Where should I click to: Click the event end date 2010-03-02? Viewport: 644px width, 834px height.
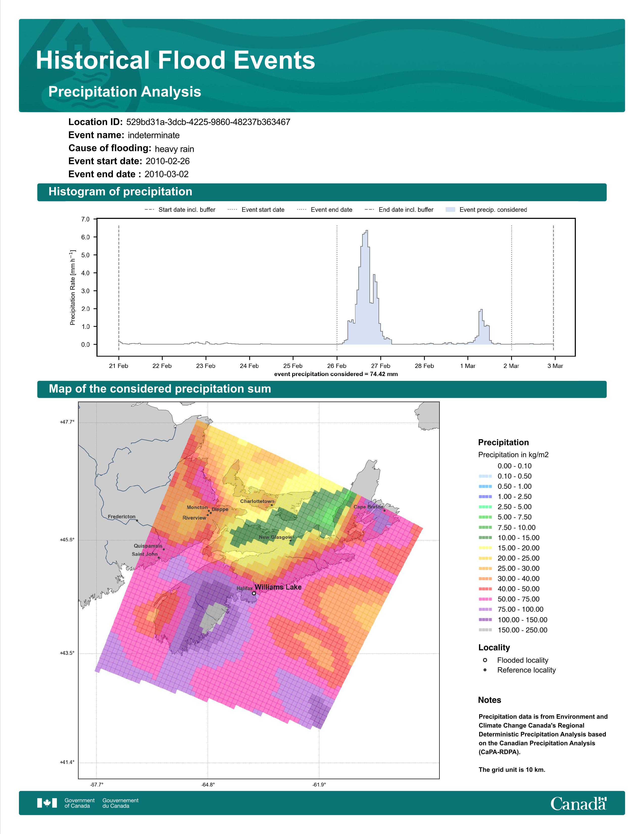[x=166, y=174]
